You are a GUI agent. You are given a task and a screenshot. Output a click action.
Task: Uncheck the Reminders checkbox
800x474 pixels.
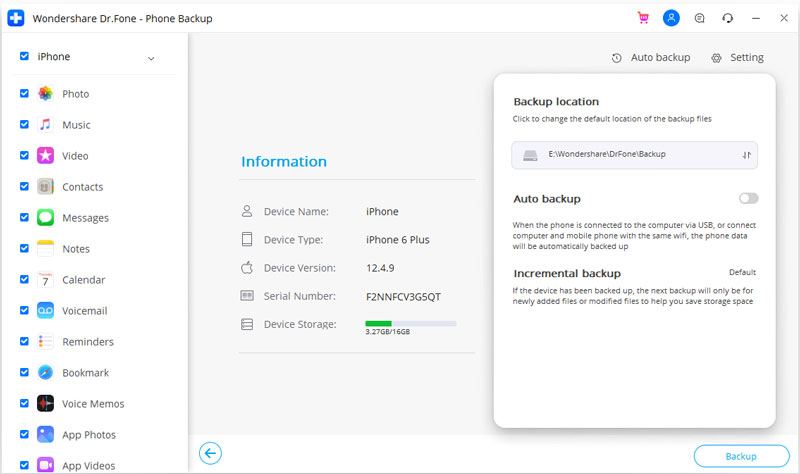pyautogui.click(x=24, y=341)
